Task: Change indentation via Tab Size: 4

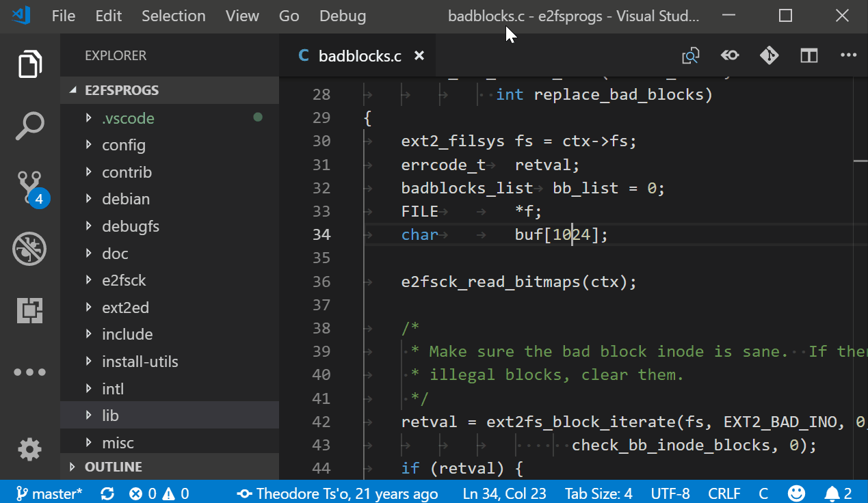Action: (x=599, y=493)
